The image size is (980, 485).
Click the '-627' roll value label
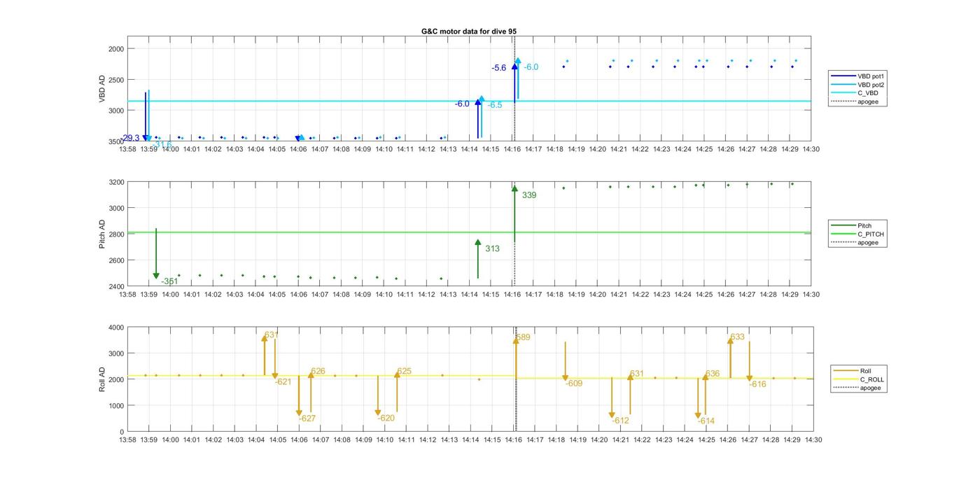[x=307, y=419]
